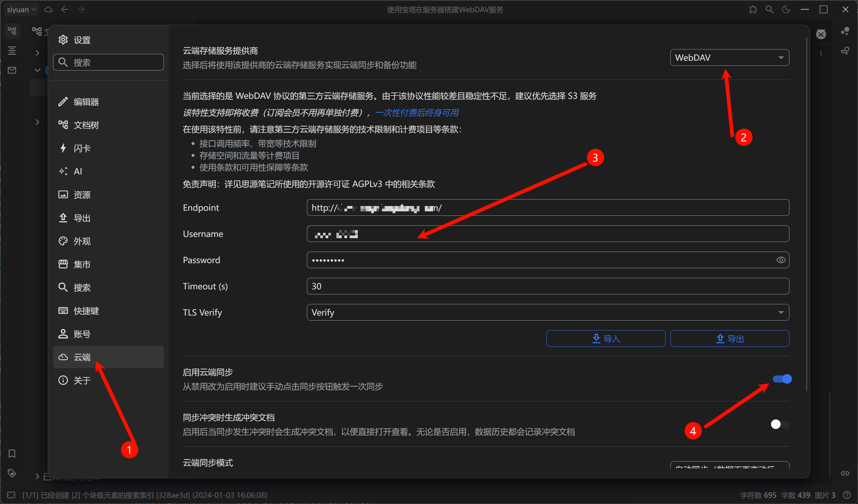Open the outline dock icon
Viewport: 858px width, 504px height.
point(12,51)
